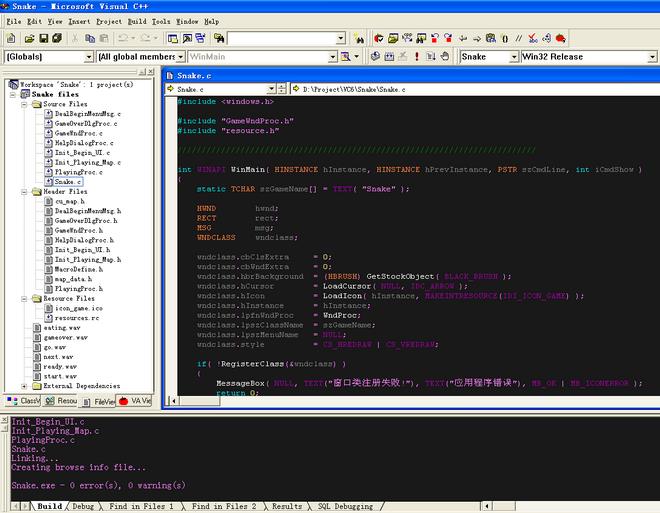
Task: Select icon_game.ico in Resource Files
Action: pos(79,308)
